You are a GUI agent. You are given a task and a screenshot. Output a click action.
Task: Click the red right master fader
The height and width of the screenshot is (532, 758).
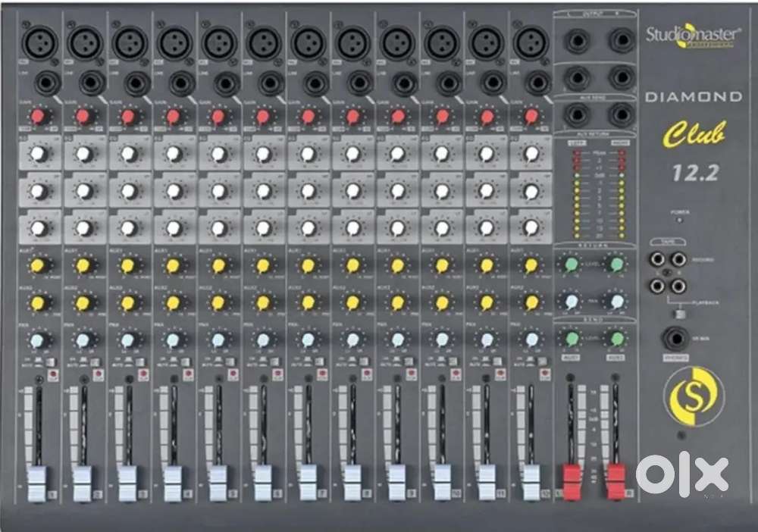tap(615, 481)
